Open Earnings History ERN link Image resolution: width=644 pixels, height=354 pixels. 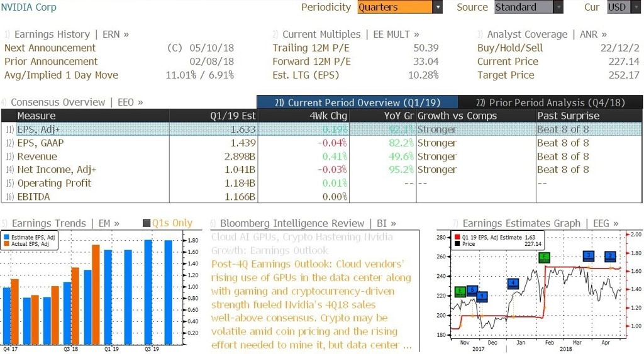tap(66, 35)
